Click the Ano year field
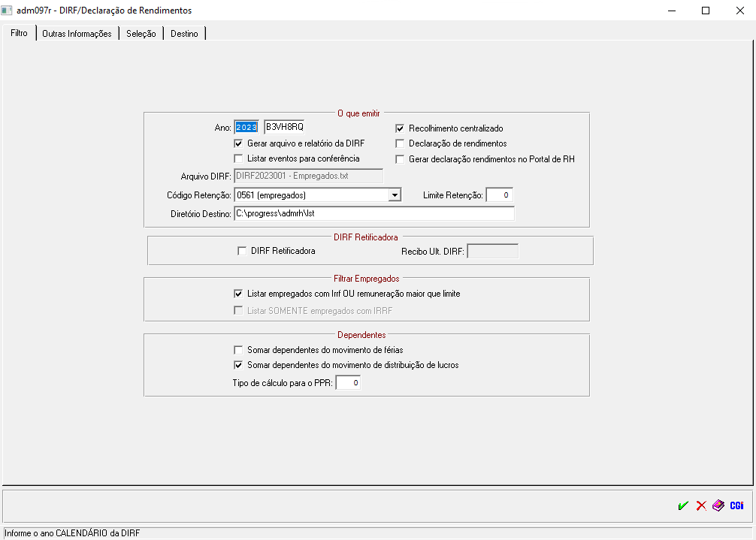The height and width of the screenshot is (540, 756). point(246,127)
